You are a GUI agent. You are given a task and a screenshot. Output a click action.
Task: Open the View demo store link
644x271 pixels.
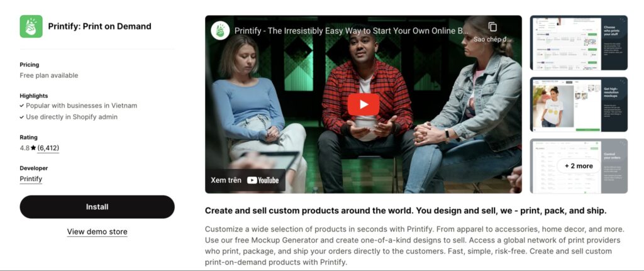click(97, 231)
